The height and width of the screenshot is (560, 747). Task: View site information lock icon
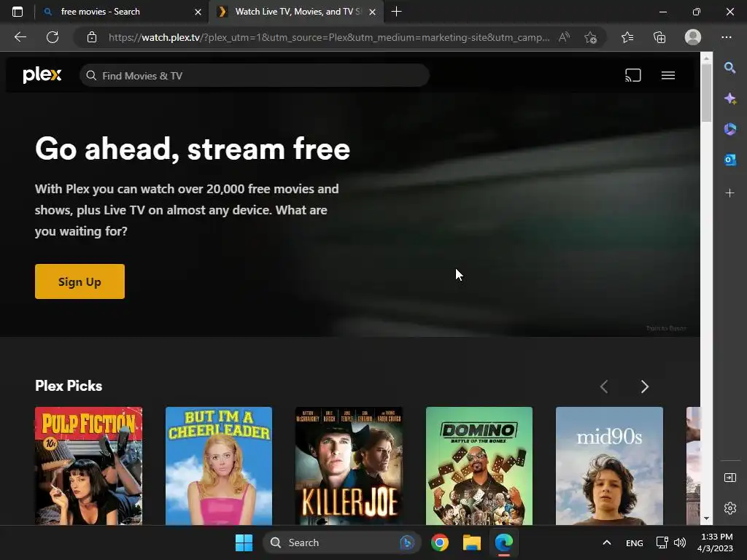click(92, 37)
